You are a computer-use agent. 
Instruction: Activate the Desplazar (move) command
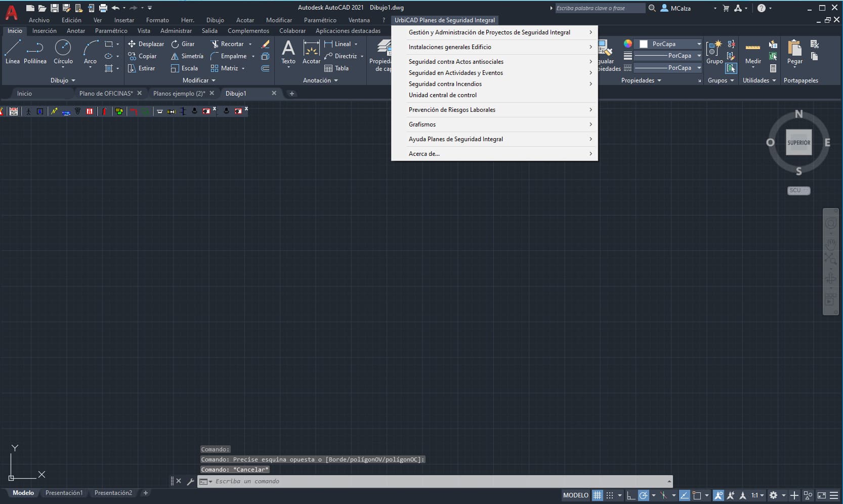[146, 44]
